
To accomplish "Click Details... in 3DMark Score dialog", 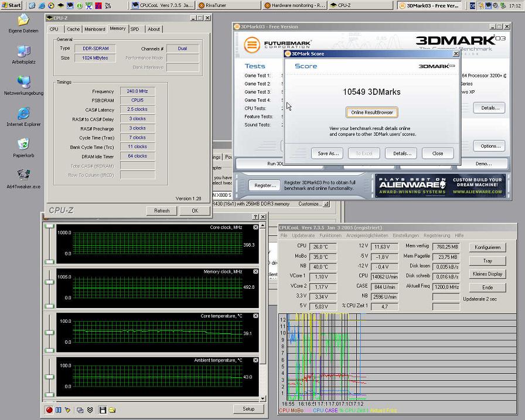I will pyautogui.click(x=401, y=153).
